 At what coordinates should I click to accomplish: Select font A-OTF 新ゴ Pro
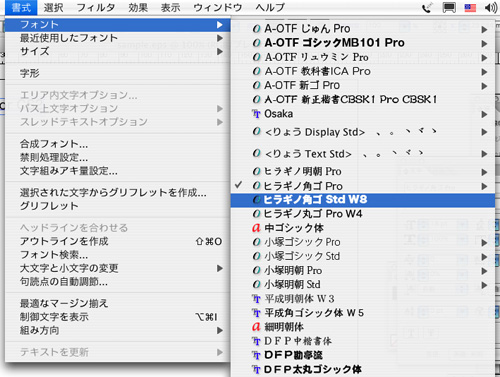tap(363, 86)
